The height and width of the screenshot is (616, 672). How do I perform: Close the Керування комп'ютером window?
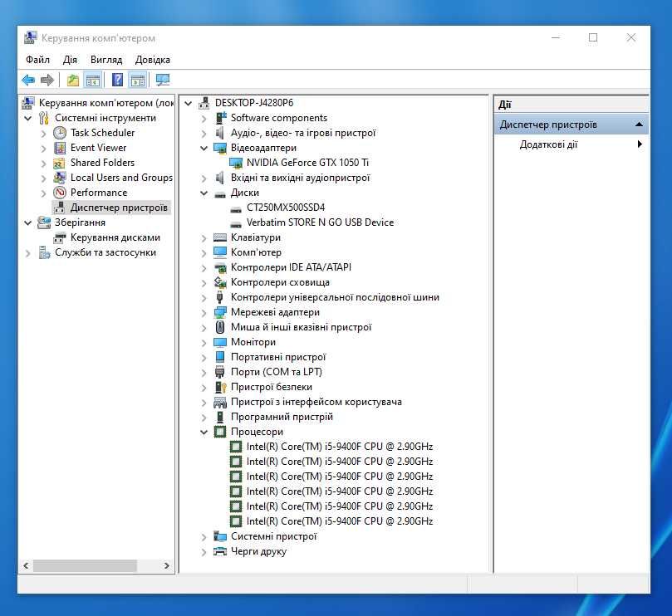630,37
